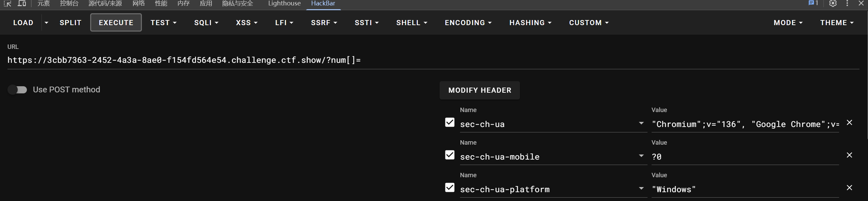The height and width of the screenshot is (201, 868).
Task: Expand the sec-ch-ua name dropdown arrow
Action: (641, 123)
